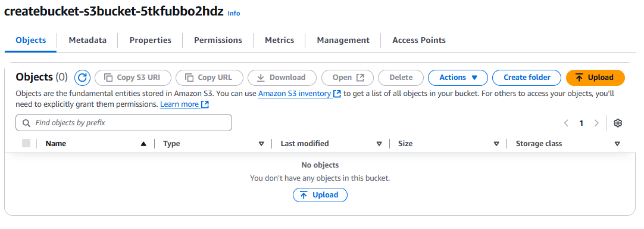644x229 pixels.
Task: Click the Copy S3 URI button
Action: (x=133, y=78)
